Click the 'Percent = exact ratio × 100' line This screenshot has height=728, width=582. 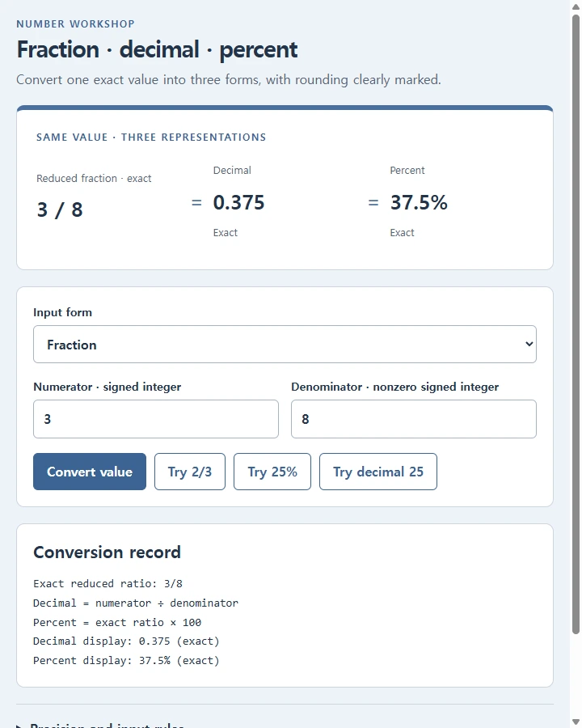coord(117,623)
